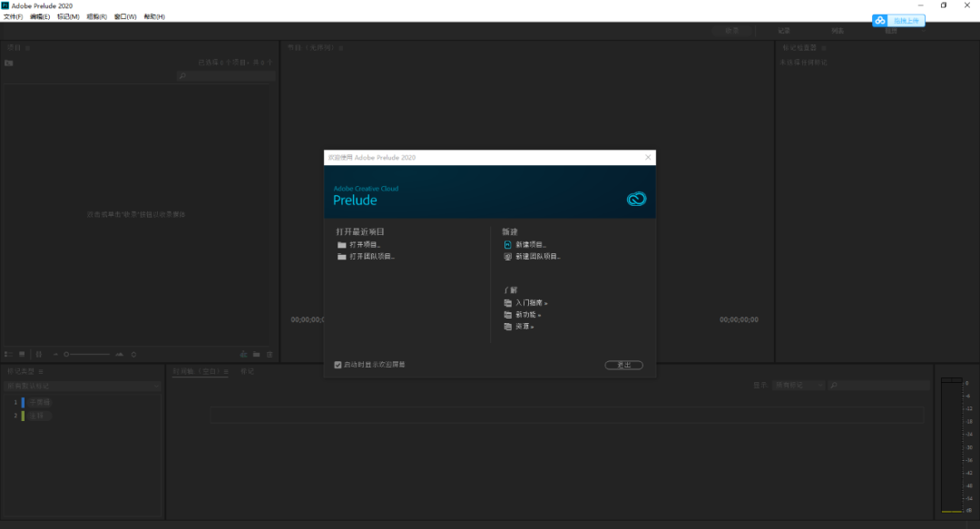Click the audio level meter

[952, 445]
